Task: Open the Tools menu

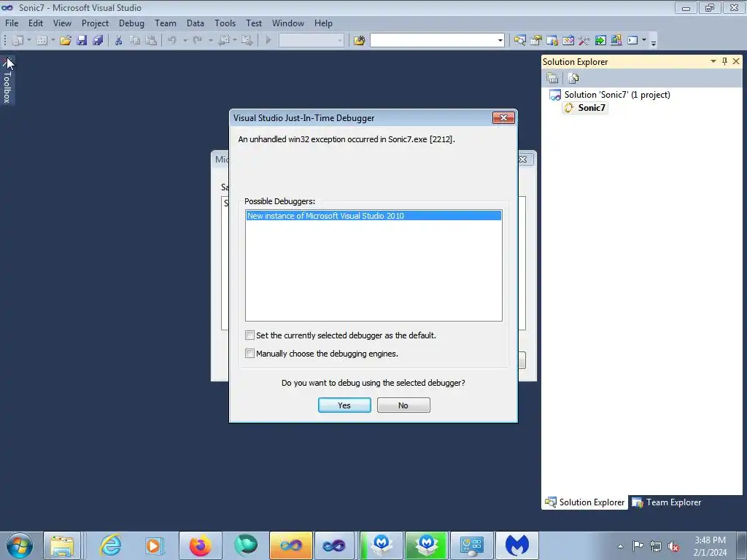Action: click(225, 23)
